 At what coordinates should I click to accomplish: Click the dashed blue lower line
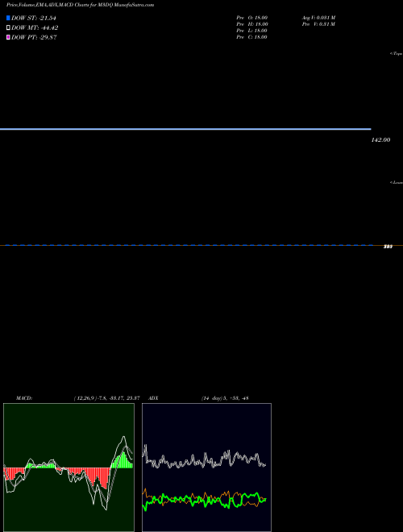coord(189,245)
